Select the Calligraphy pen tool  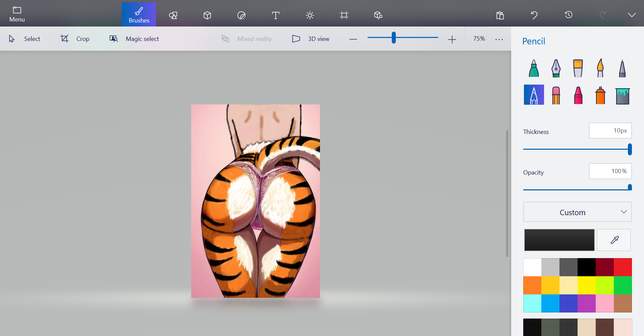[556, 68]
